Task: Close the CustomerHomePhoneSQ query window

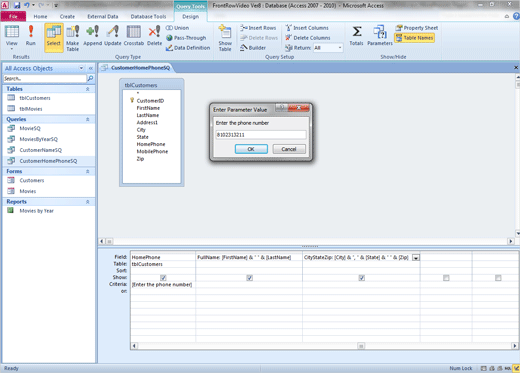Action: [516, 68]
